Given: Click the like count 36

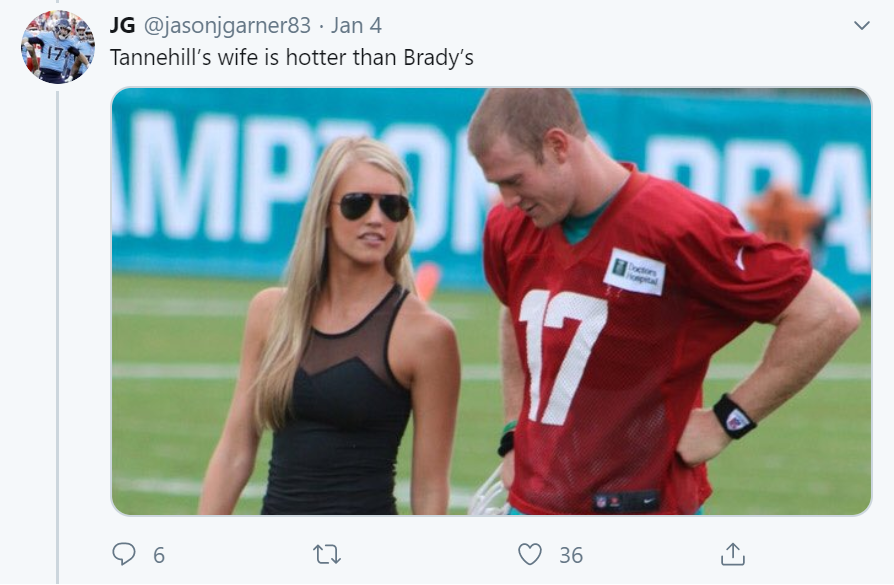Looking at the screenshot, I should tap(571, 555).
